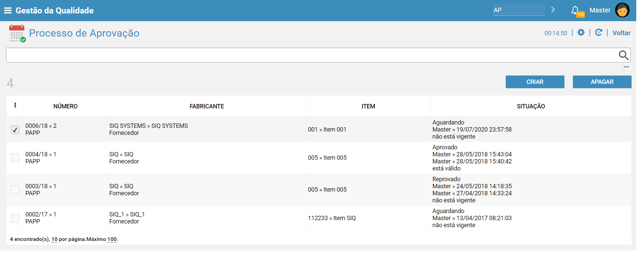
Task: Click the Reprovado status text
Action: [446, 179]
